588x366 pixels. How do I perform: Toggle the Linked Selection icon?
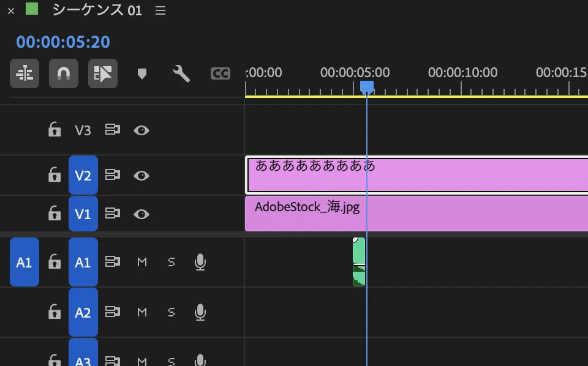[x=102, y=74]
